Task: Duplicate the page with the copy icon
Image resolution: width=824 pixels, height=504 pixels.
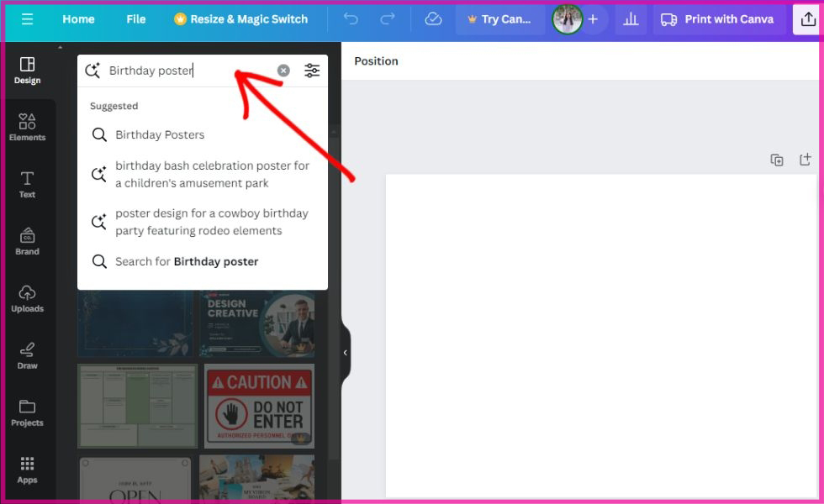Action: [777, 160]
